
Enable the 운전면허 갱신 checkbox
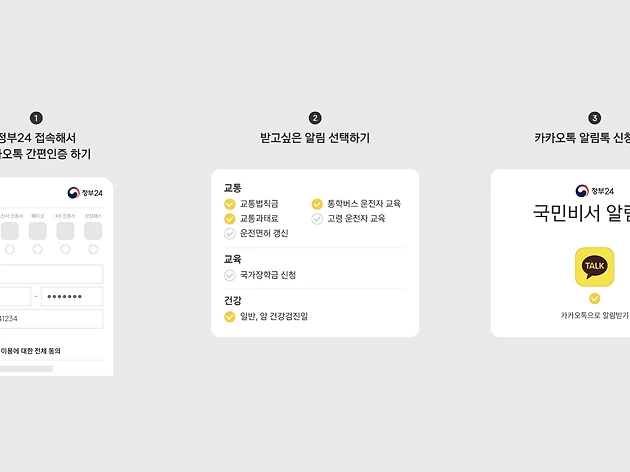pos(229,233)
